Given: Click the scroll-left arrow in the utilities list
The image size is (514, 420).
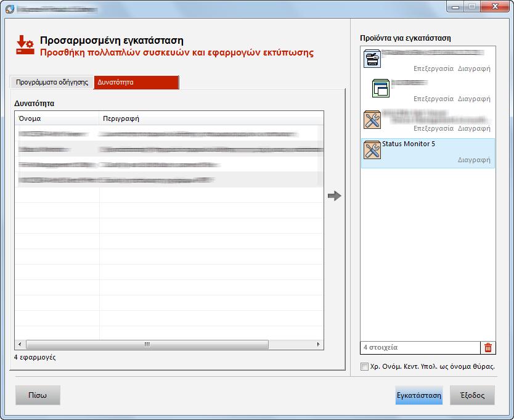Looking at the screenshot, I should point(20,344).
